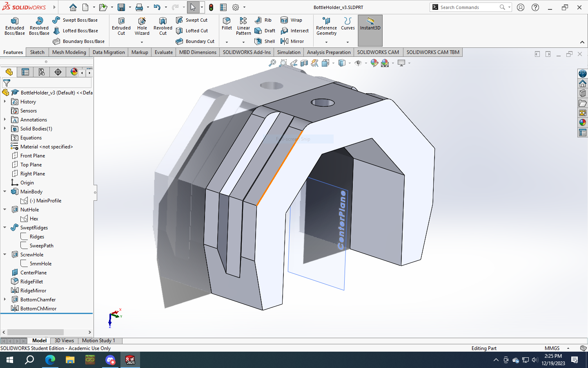Expand the BottomChamfer feature node

[x=5, y=300]
